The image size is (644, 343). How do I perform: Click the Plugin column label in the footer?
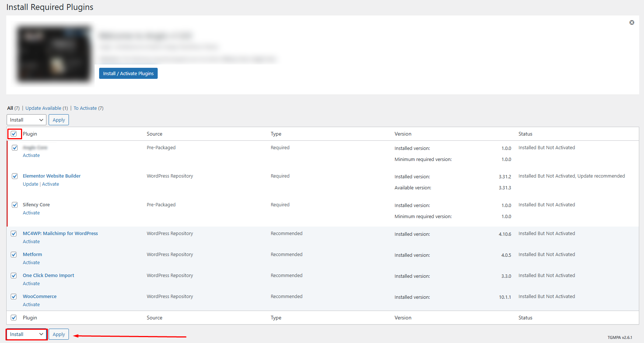30,318
